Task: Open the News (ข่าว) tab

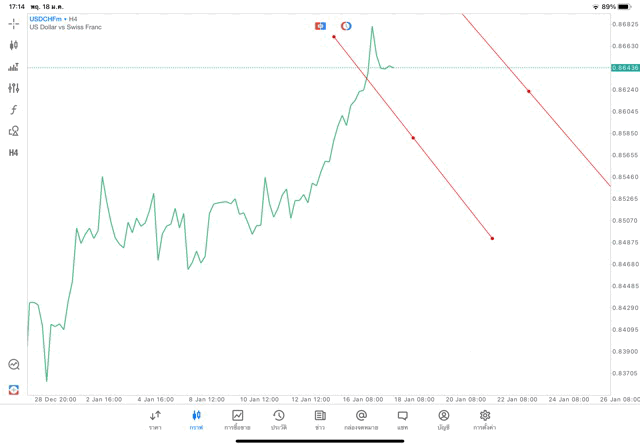Action: 320,420
